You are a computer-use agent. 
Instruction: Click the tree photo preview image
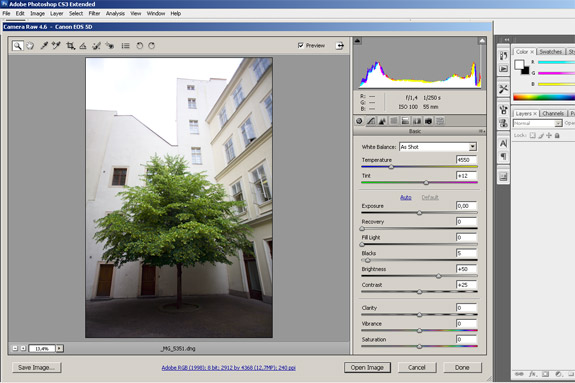tap(179, 197)
